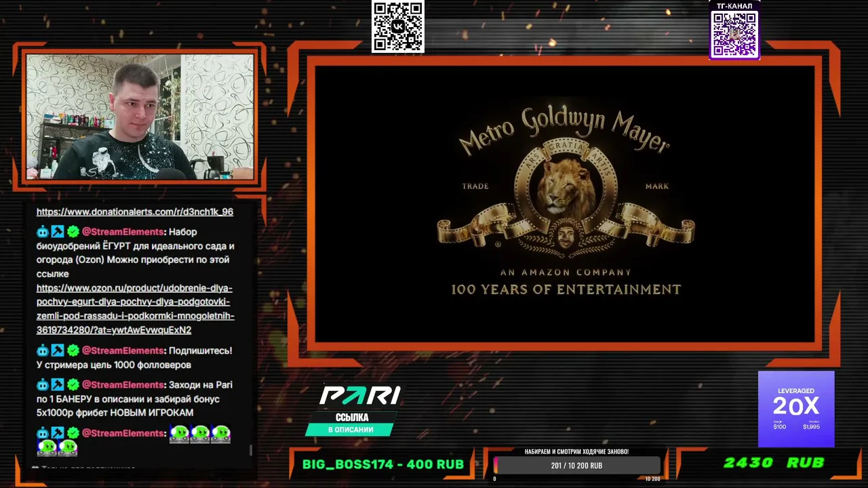The image size is (868, 488).
Task: Click 'BIG_BOSS174 - 400 RUB' donation text
Action: point(383,464)
